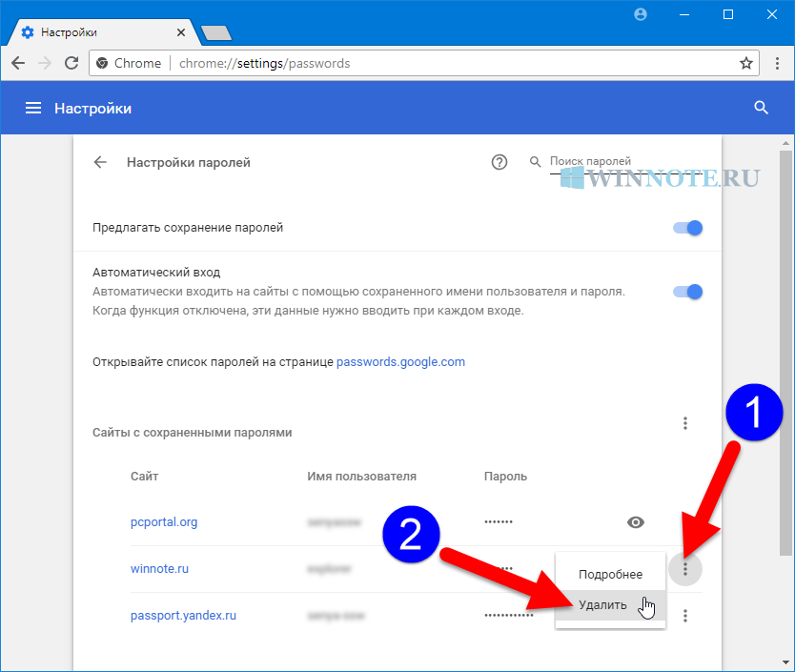Open the three-dot menu for passport.yandex.ru row
Viewport: 795px width, 672px height.
point(685,616)
